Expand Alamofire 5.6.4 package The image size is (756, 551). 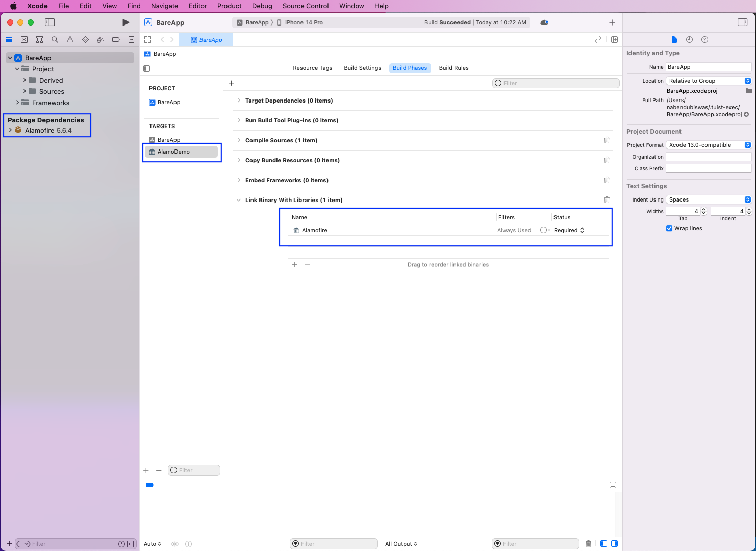click(10, 130)
